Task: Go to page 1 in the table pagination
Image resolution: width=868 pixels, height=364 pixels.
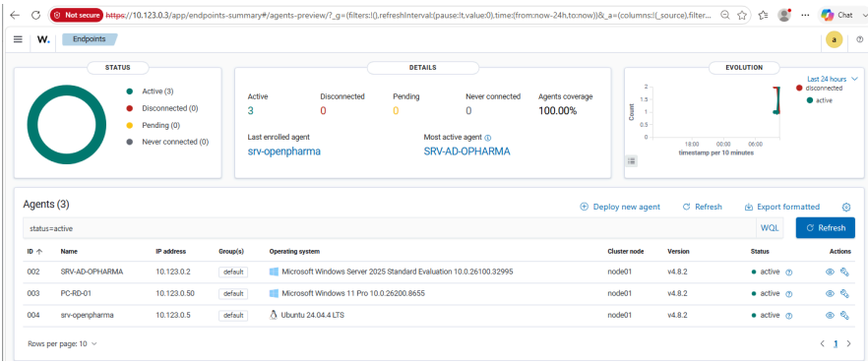Action: pyautogui.click(x=836, y=343)
